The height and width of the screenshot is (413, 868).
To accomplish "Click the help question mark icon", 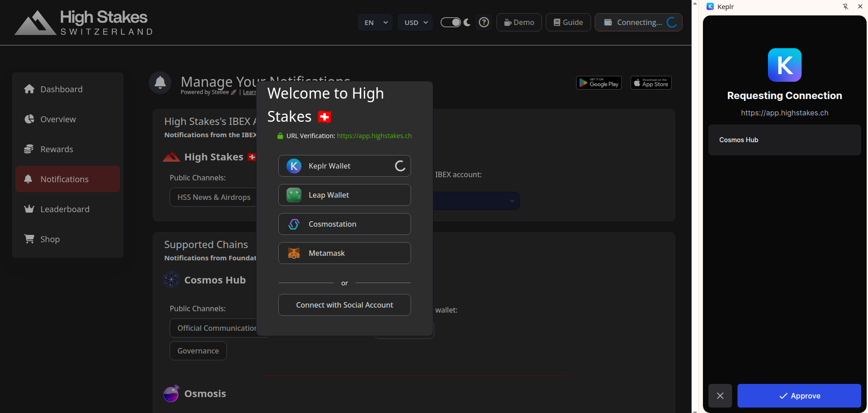I will pos(484,22).
